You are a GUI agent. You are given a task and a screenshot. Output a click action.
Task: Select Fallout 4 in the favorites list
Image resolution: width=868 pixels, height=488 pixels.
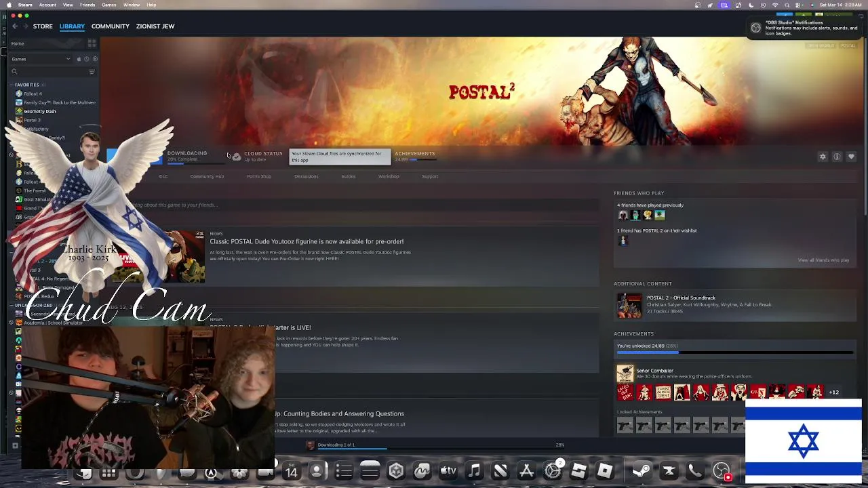[x=33, y=94]
